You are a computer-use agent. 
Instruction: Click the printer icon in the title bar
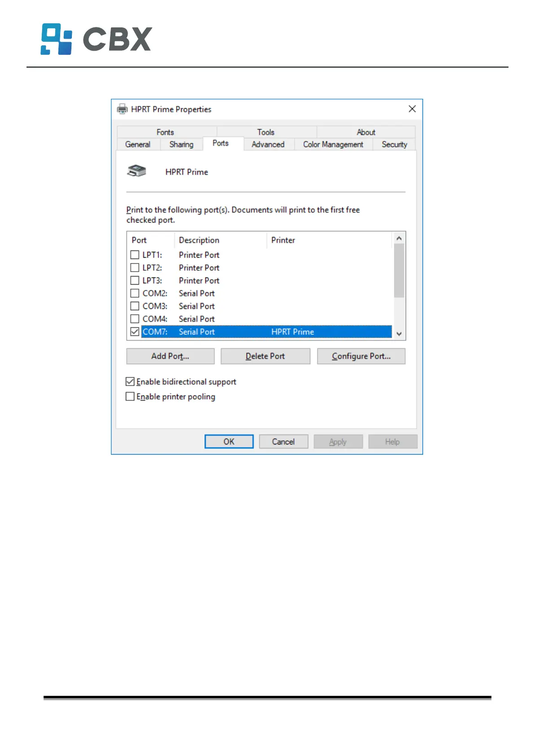[122, 109]
